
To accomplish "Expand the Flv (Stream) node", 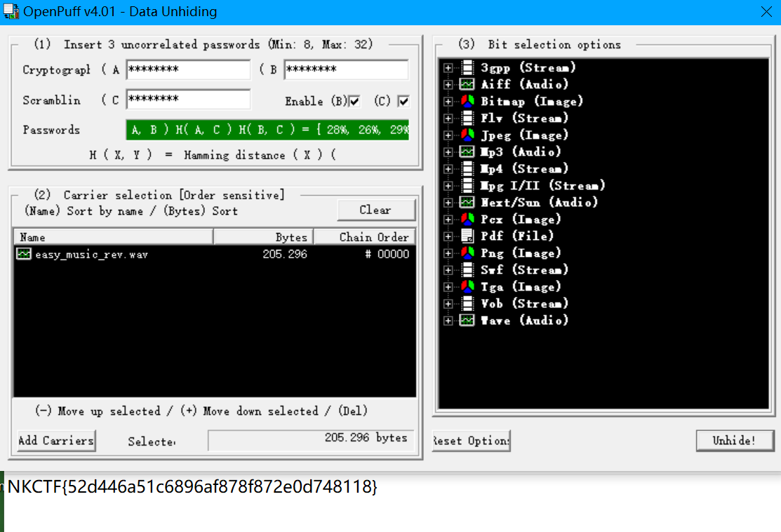I will tap(448, 119).
